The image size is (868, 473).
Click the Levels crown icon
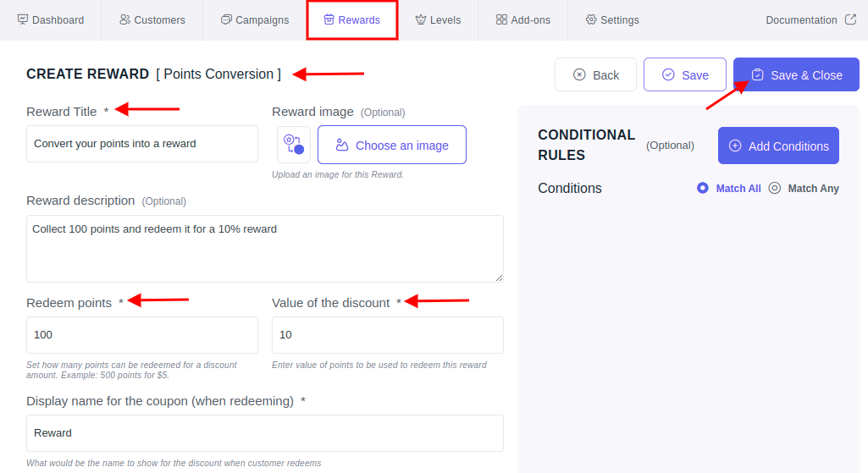[x=421, y=20]
